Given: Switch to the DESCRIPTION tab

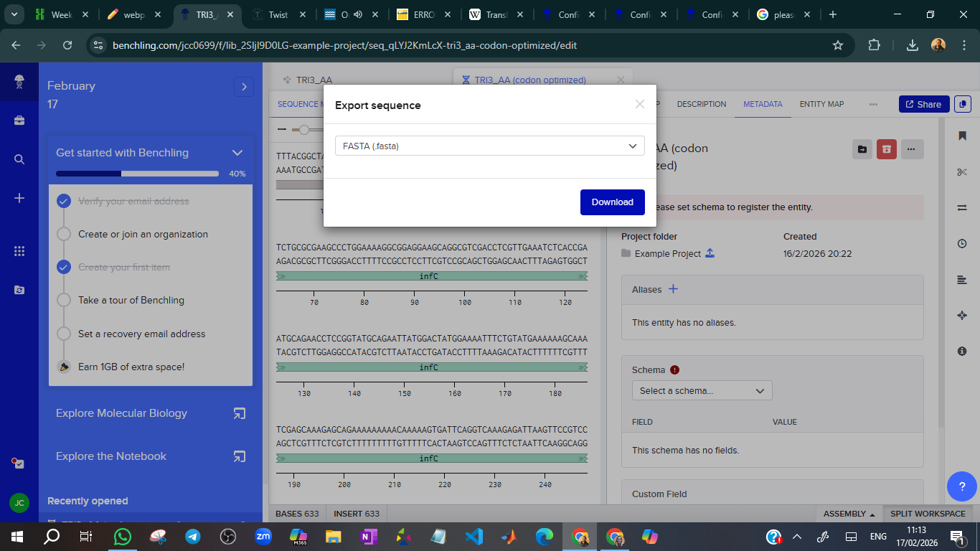Looking at the screenshot, I should click(x=701, y=104).
